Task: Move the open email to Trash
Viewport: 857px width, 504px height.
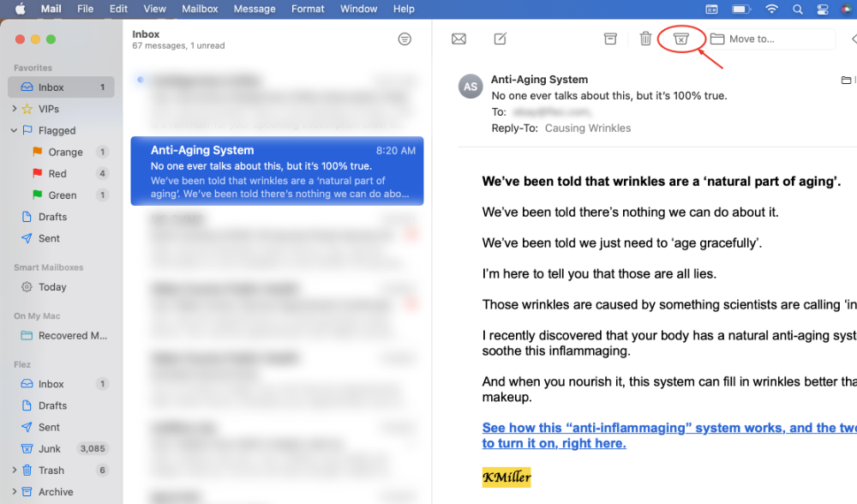Action: 645,39
